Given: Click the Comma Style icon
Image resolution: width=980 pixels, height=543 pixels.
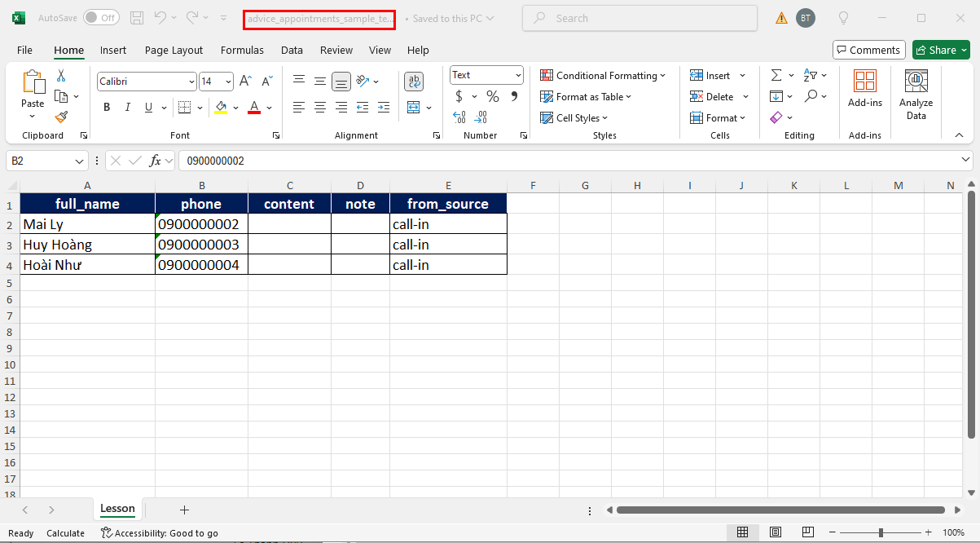Looking at the screenshot, I should pyautogui.click(x=514, y=97).
